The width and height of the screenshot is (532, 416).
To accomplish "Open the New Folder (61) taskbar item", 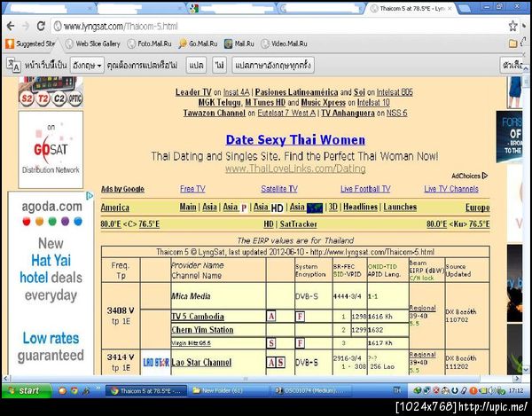I will (x=229, y=391).
